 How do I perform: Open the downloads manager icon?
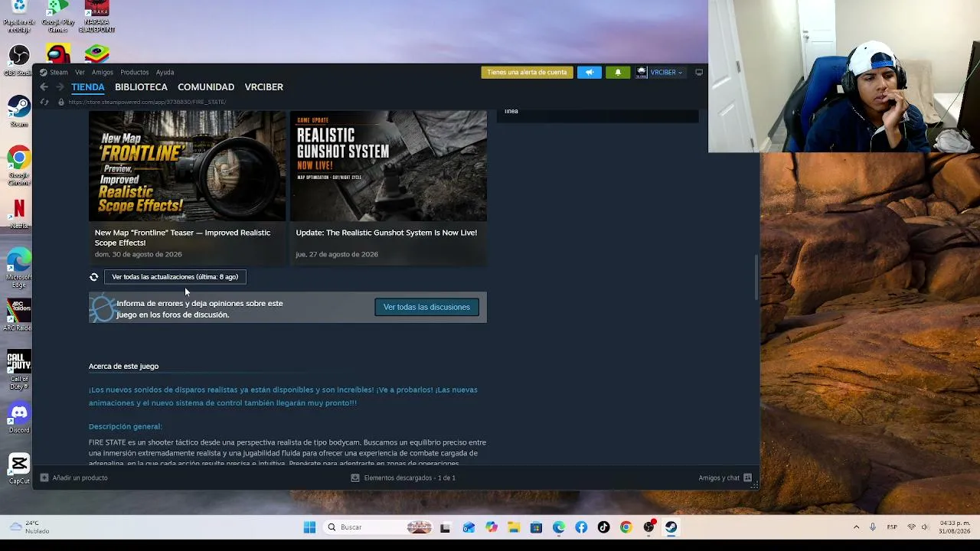[355, 478]
